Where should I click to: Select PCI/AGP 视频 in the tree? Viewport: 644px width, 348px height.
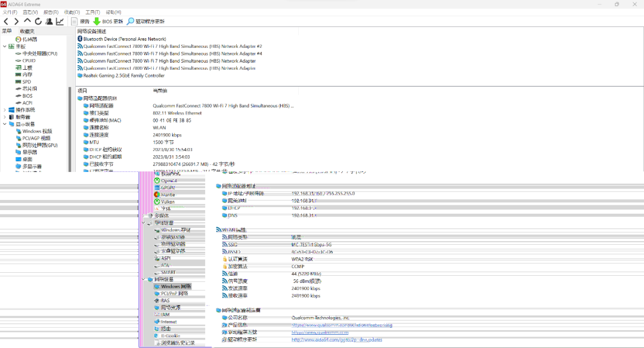(33, 138)
